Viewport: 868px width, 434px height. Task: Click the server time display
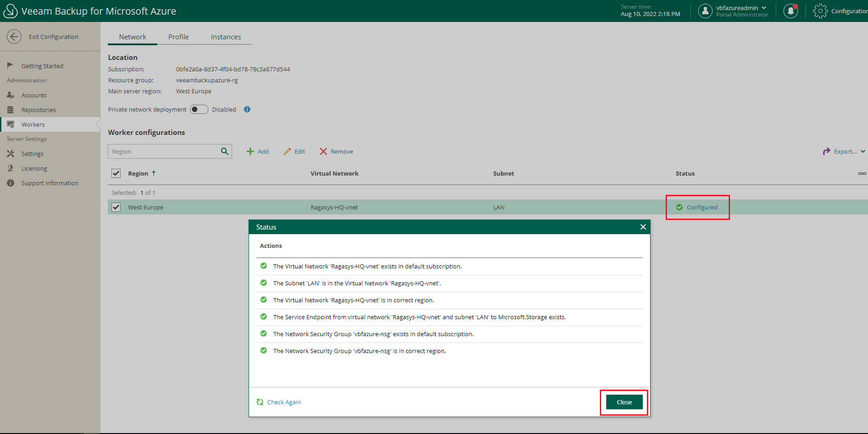[x=651, y=11]
